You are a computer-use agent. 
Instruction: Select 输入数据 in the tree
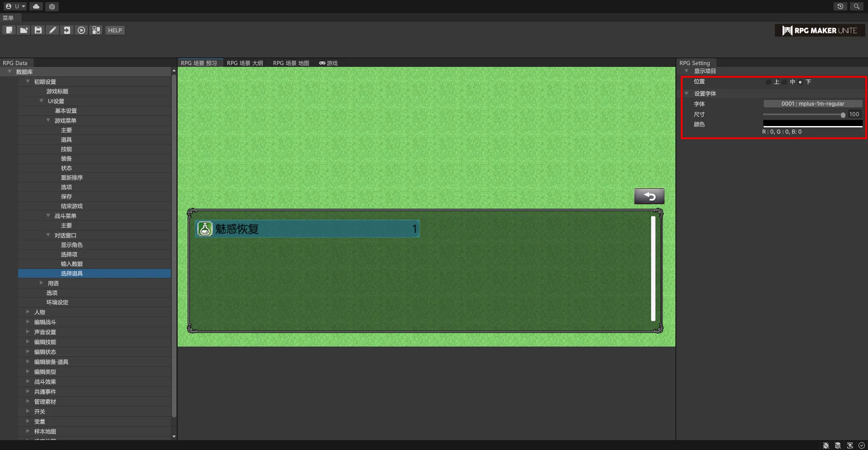tap(71, 264)
